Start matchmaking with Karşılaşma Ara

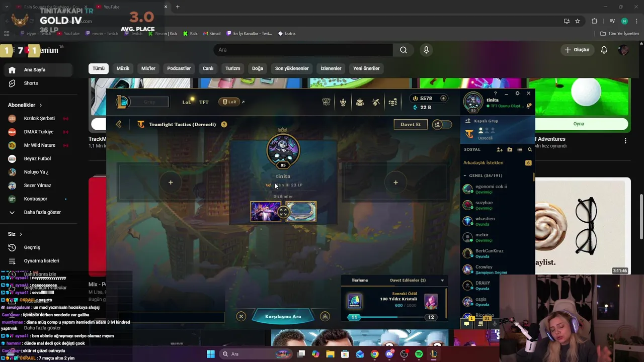point(283,316)
